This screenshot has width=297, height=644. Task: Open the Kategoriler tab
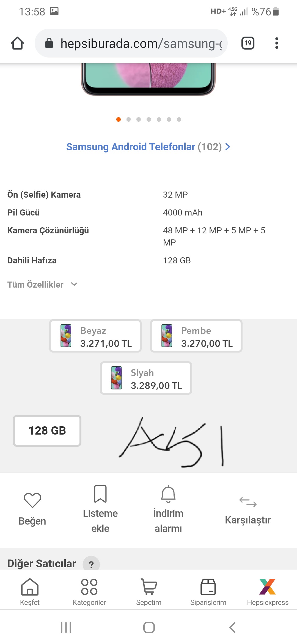click(x=89, y=592)
